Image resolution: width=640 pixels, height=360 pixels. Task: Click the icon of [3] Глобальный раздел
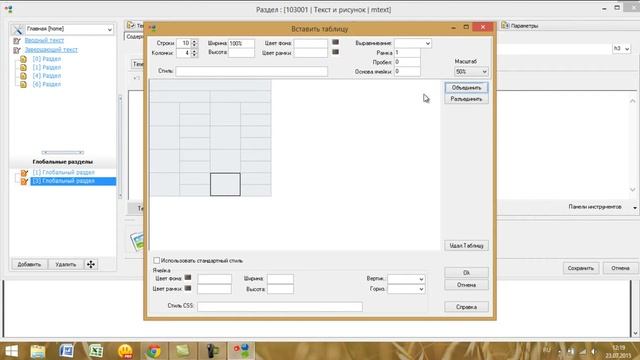tap(24, 181)
